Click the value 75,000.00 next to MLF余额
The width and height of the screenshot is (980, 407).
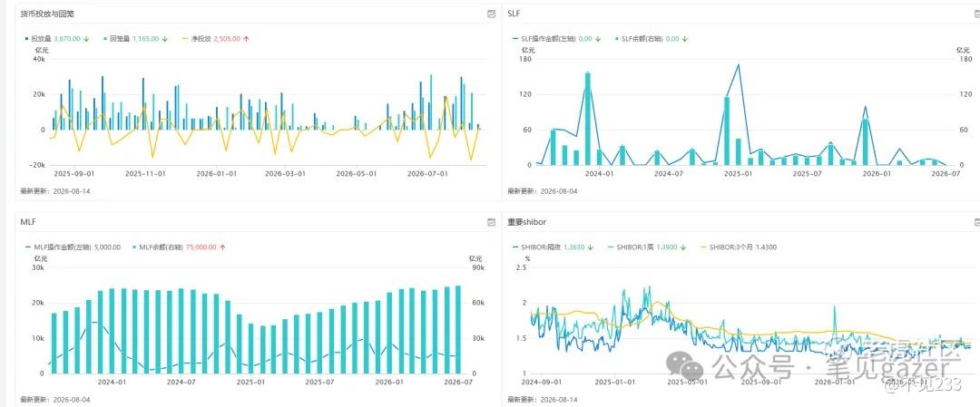pos(201,247)
